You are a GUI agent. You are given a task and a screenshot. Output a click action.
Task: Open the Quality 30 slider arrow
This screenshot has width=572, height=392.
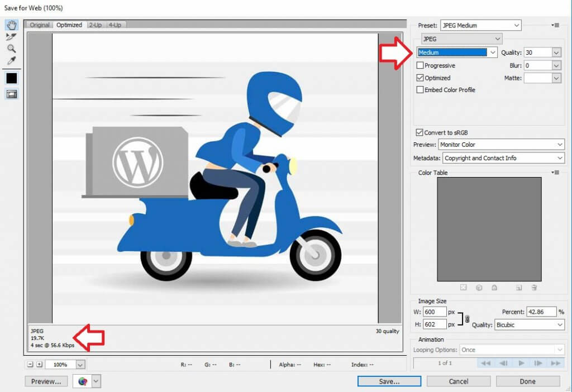(556, 52)
